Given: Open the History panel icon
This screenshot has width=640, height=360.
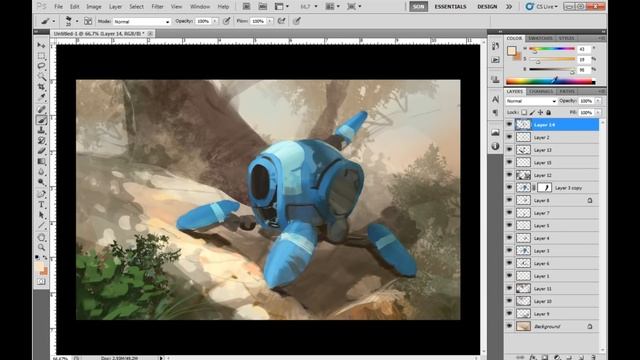Looking at the screenshot, I should [x=495, y=46].
